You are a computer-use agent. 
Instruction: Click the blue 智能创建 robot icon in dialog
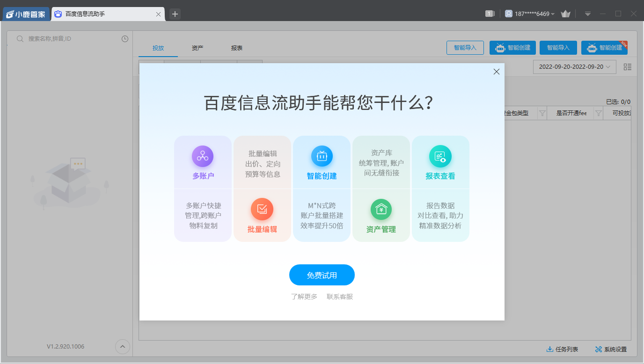(322, 157)
